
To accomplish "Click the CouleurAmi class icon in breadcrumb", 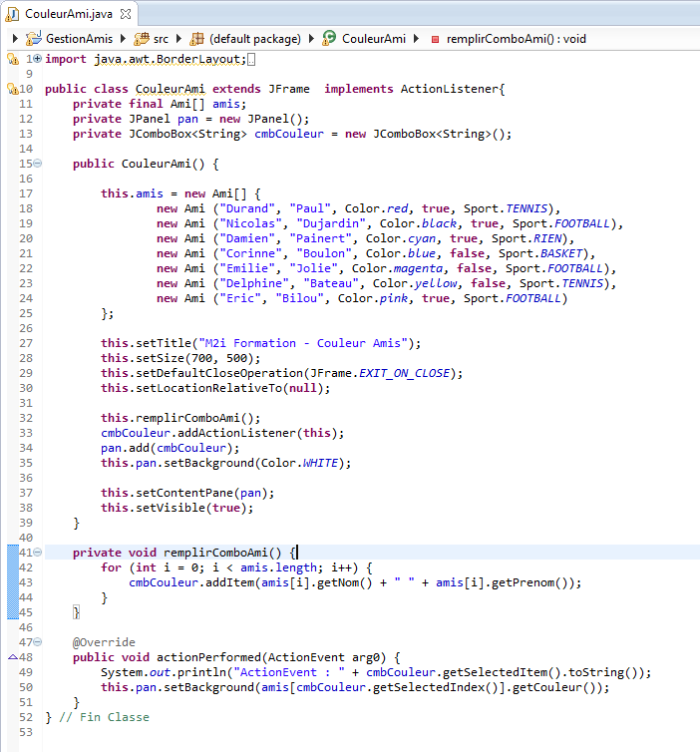I will 329,39.
